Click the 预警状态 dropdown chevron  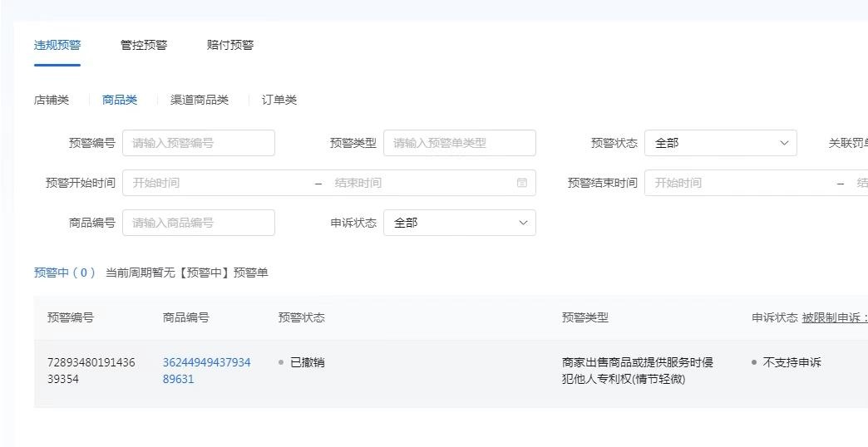coord(784,143)
